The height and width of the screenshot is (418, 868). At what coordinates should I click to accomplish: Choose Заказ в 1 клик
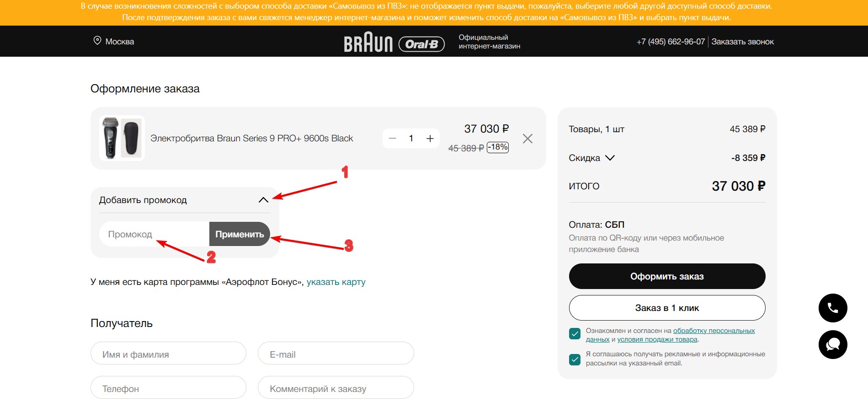click(666, 308)
